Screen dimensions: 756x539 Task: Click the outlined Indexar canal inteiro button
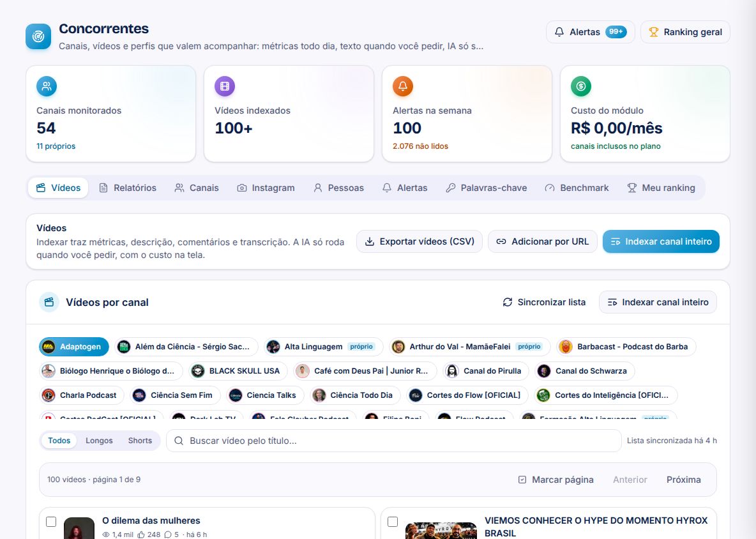[658, 302]
